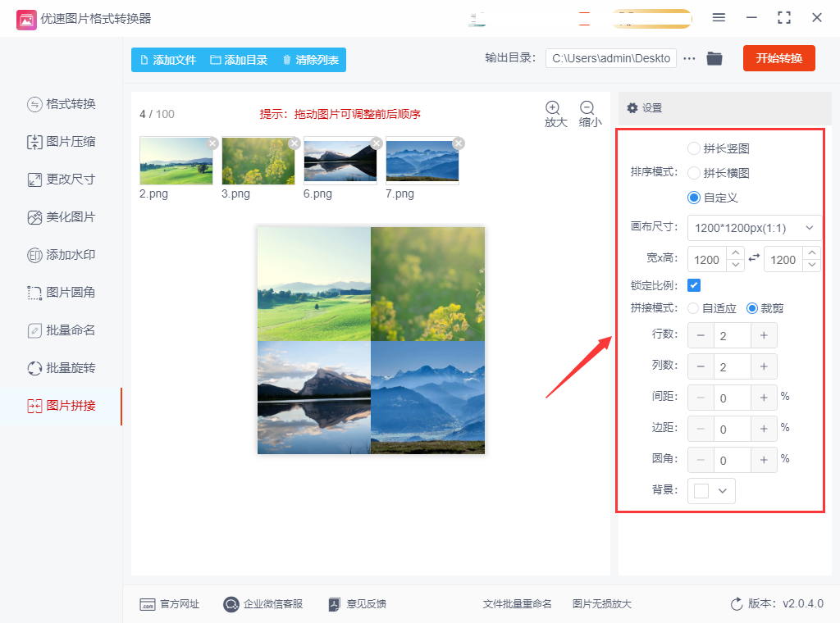The width and height of the screenshot is (840, 623).
Task: Remove 7.png thumbnail via its X
Action: pyautogui.click(x=459, y=143)
